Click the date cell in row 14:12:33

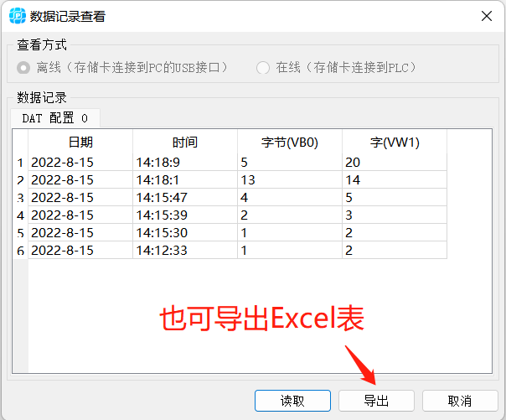80,250
